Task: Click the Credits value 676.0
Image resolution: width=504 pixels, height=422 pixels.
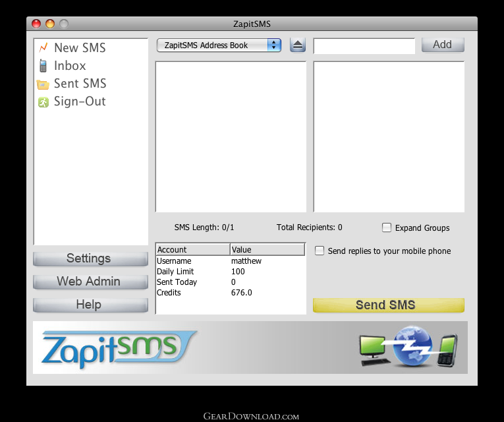Action: [241, 293]
